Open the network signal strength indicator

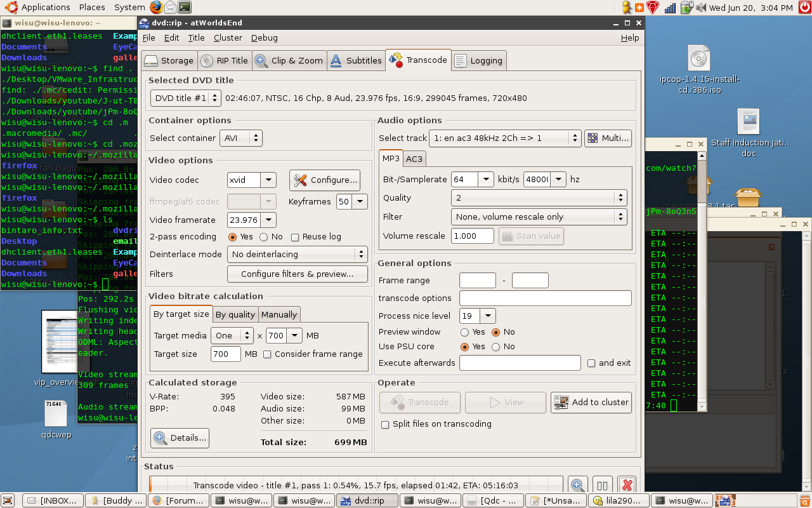(671, 8)
